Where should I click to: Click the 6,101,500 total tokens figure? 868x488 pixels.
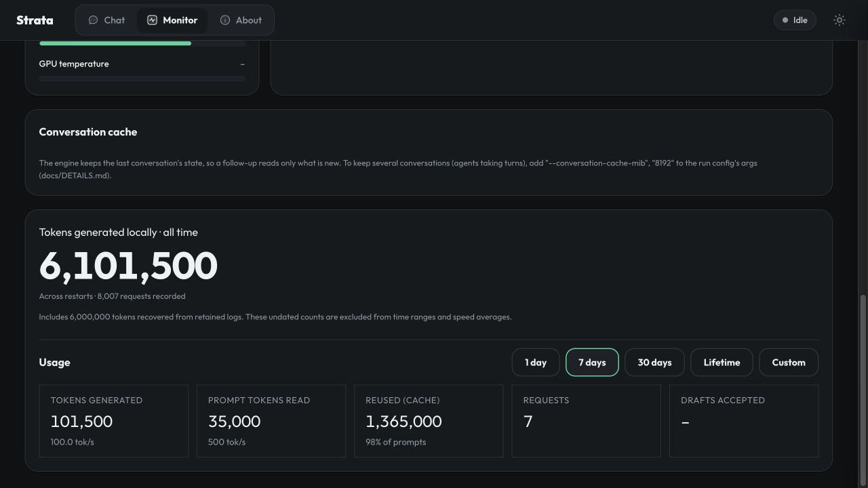(128, 265)
